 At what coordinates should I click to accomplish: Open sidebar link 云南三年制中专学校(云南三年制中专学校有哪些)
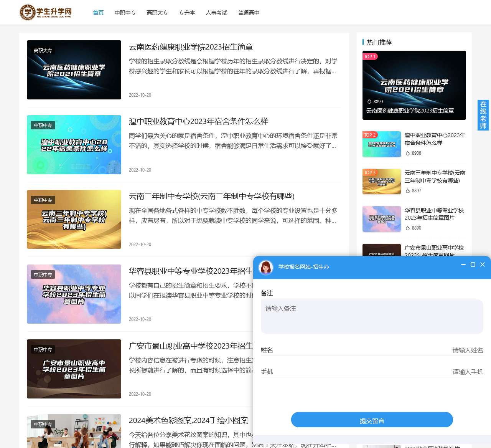pos(435,177)
